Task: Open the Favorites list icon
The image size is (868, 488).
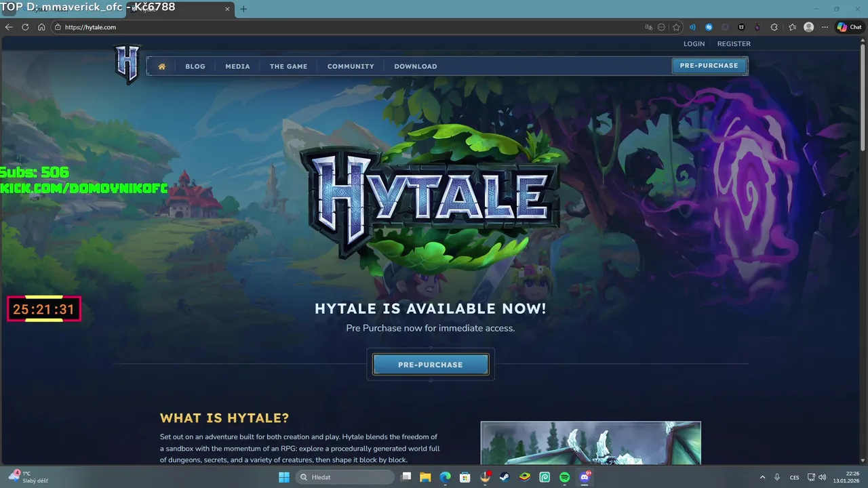Action: tap(792, 27)
